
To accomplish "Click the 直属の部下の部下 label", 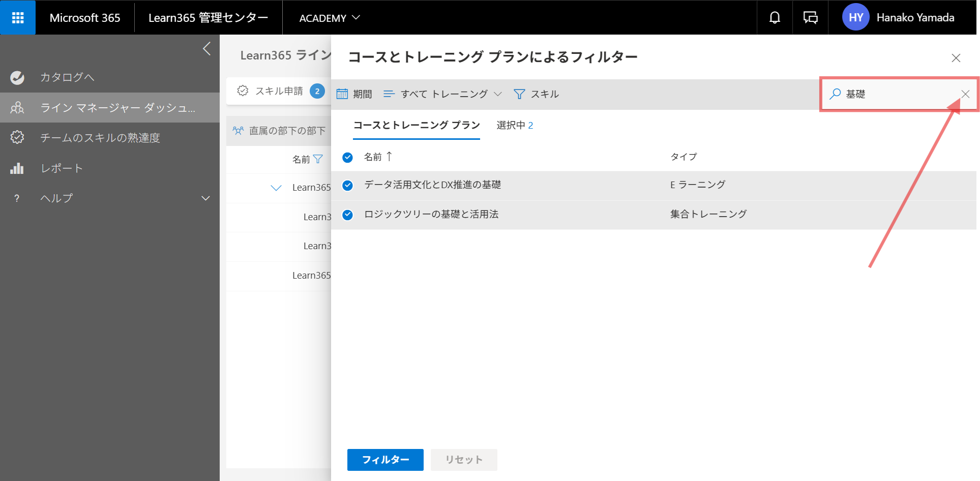I will point(287,131).
